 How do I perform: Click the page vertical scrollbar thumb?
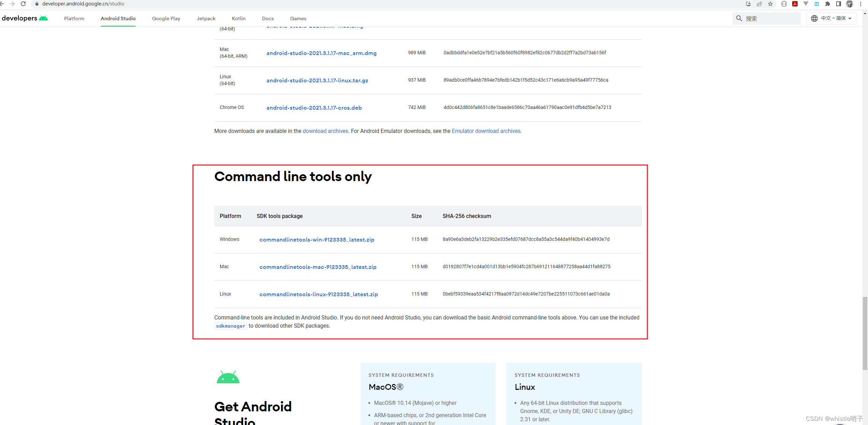tap(865, 333)
